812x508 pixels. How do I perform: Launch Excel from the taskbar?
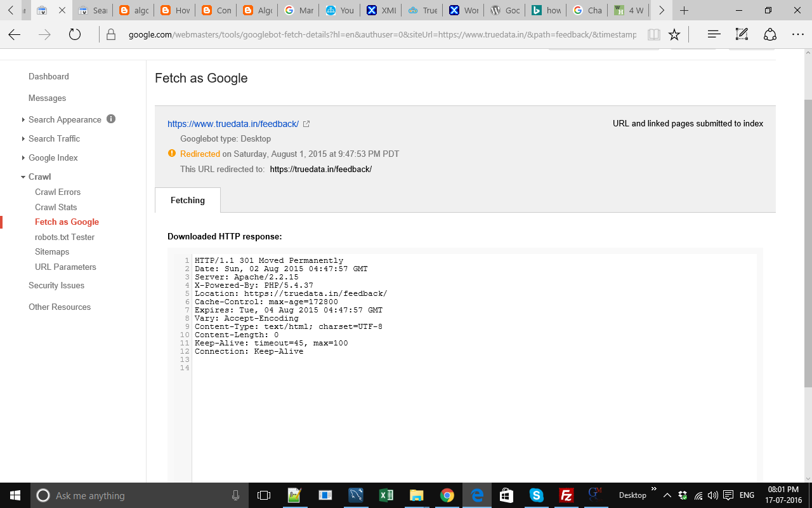386,495
